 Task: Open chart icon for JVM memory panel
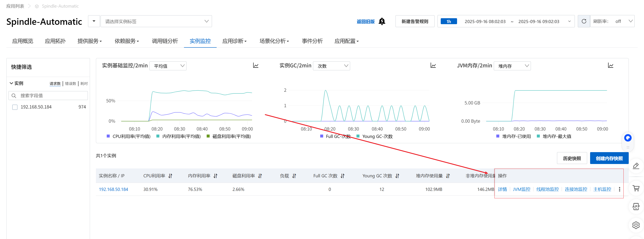[610, 66]
